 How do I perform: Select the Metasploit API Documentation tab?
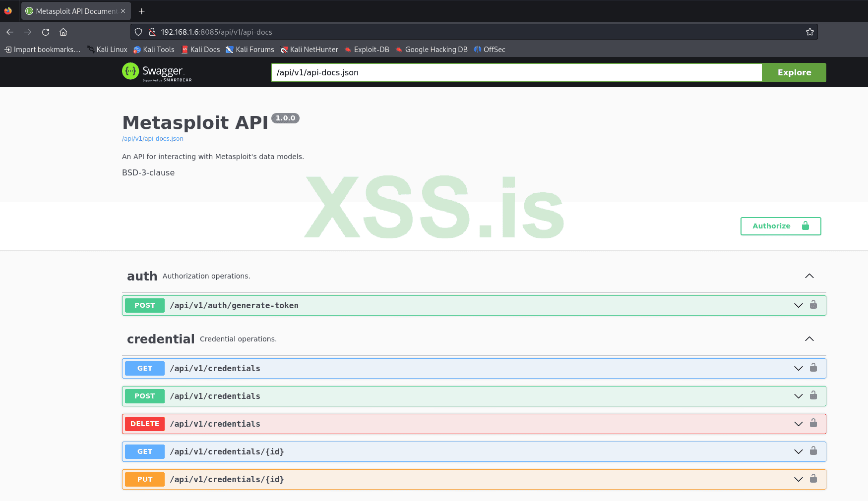click(76, 11)
